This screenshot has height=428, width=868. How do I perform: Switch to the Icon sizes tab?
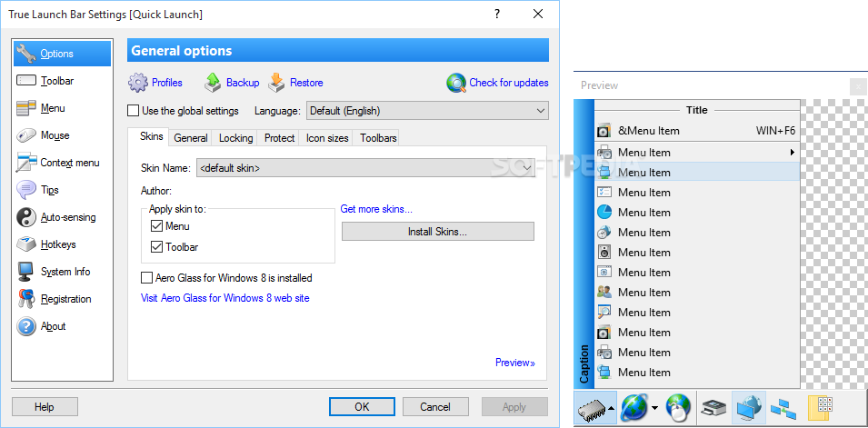pos(327,138)
